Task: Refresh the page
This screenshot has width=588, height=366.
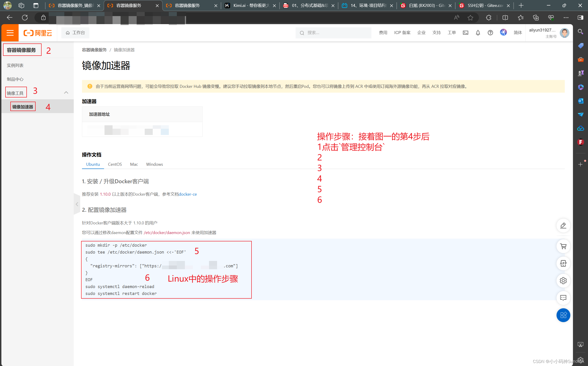Action: [25, 17]
